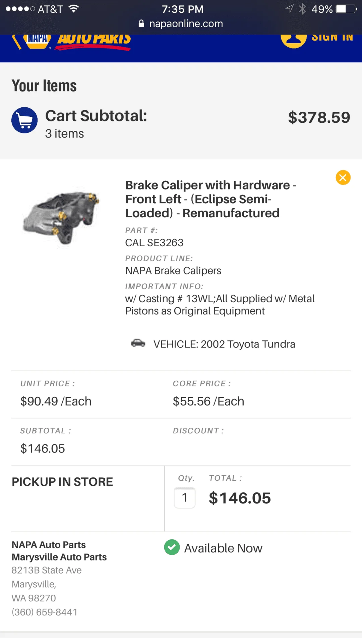The image size is (362, 644).
Task: Tap the yellow Sign In user icon
Action: (x=294, y=40)
